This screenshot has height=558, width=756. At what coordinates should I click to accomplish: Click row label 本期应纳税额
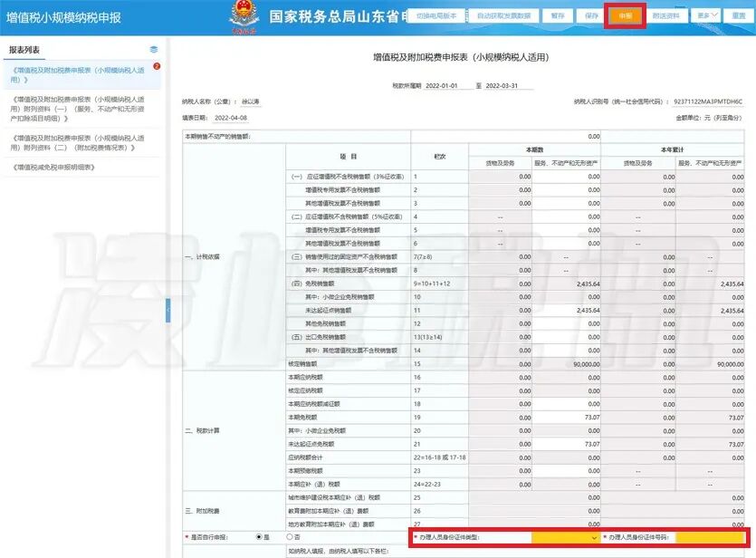click(306, 377)
